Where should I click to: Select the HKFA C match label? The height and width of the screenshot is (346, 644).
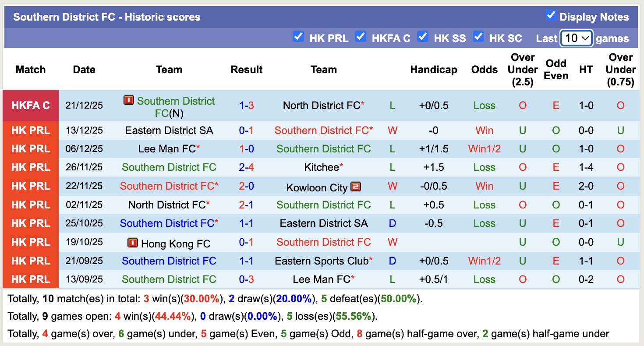pyautogui.click(x=31, y=106)
